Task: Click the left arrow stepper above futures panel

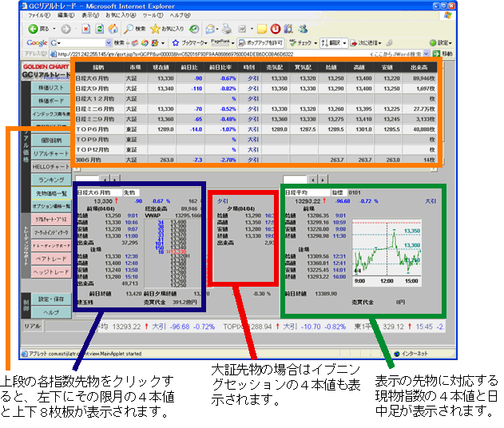Action: coord(105,180)
